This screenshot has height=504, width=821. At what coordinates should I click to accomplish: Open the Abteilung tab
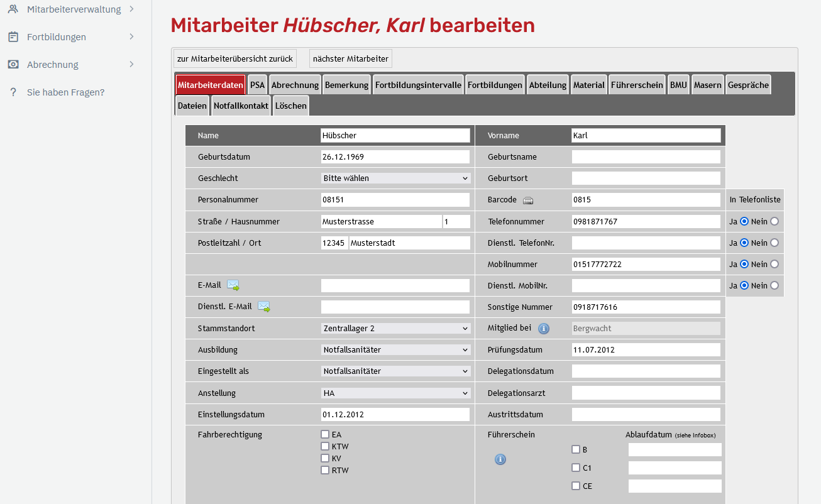point(548,85)
